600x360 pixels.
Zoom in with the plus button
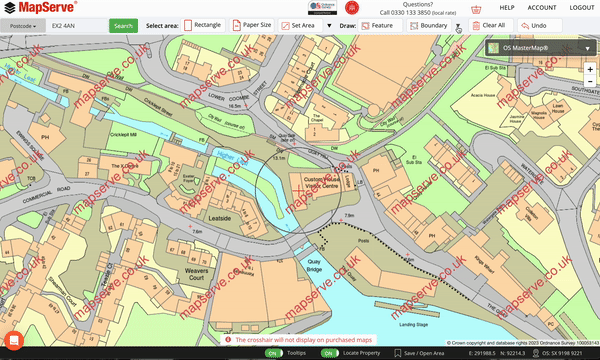click(x=590, y=69)
